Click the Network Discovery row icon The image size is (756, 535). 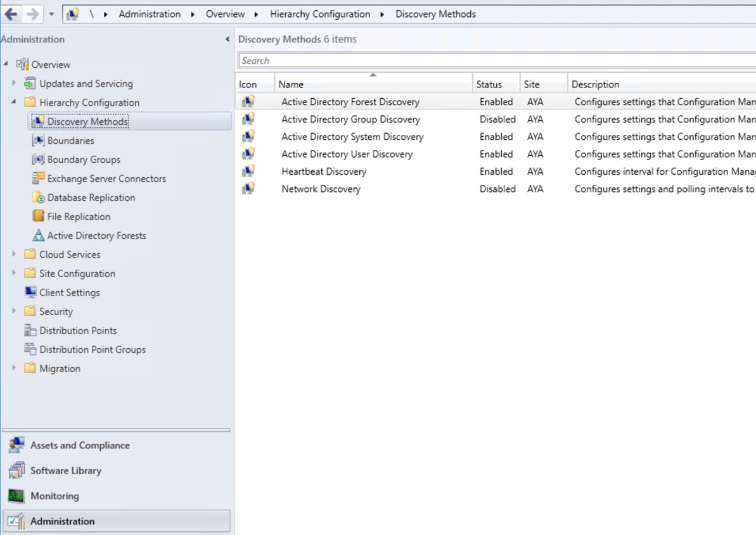coord(248,188)
